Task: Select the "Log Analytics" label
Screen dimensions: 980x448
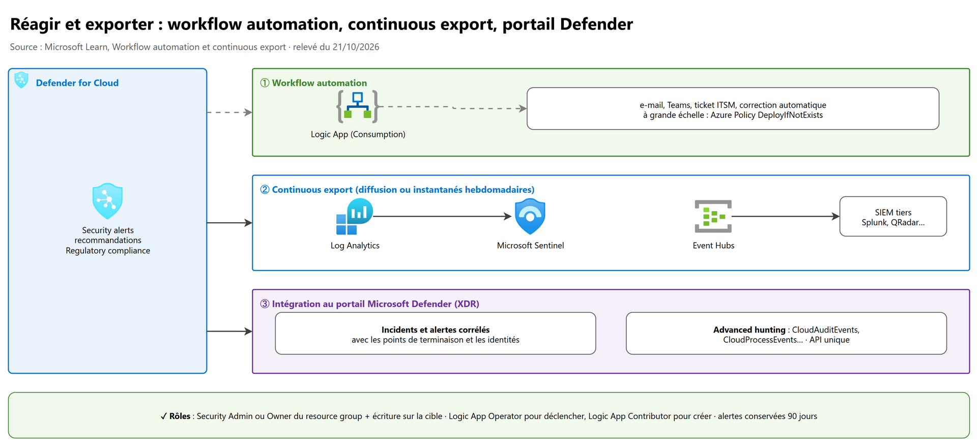Action: point(355,246)
